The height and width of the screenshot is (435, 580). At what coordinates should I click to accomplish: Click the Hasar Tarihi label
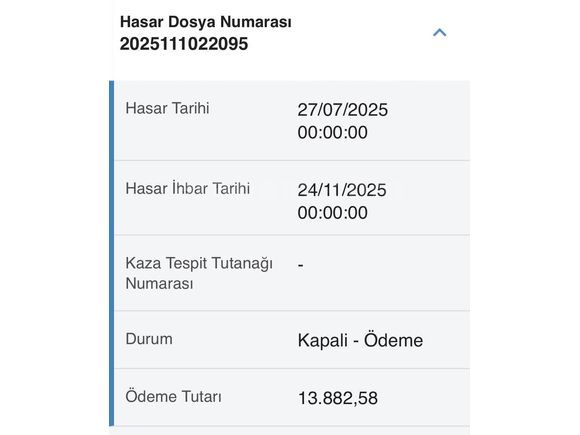[x=167, y=108]
